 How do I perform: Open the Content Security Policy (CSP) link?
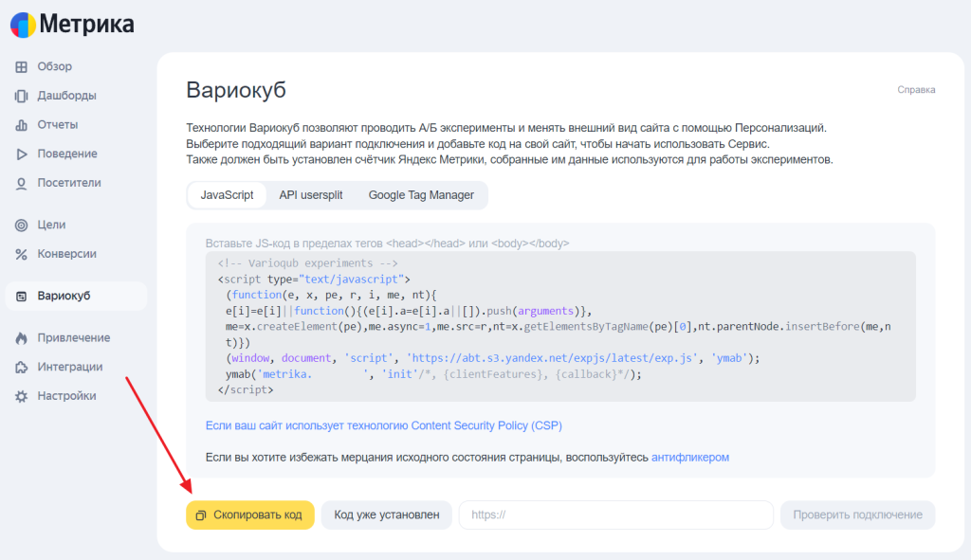click(x=384, y=425)
